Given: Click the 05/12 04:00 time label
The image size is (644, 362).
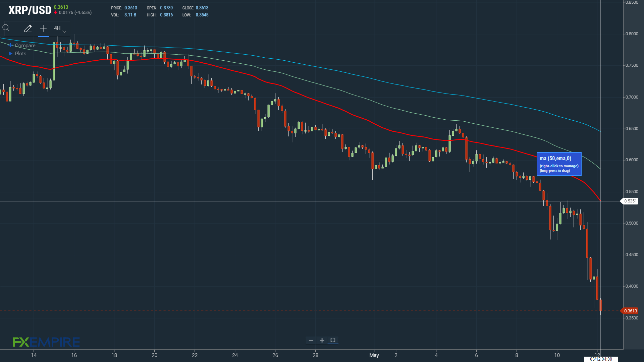Looking at the screenshot, I should point(601,359).
